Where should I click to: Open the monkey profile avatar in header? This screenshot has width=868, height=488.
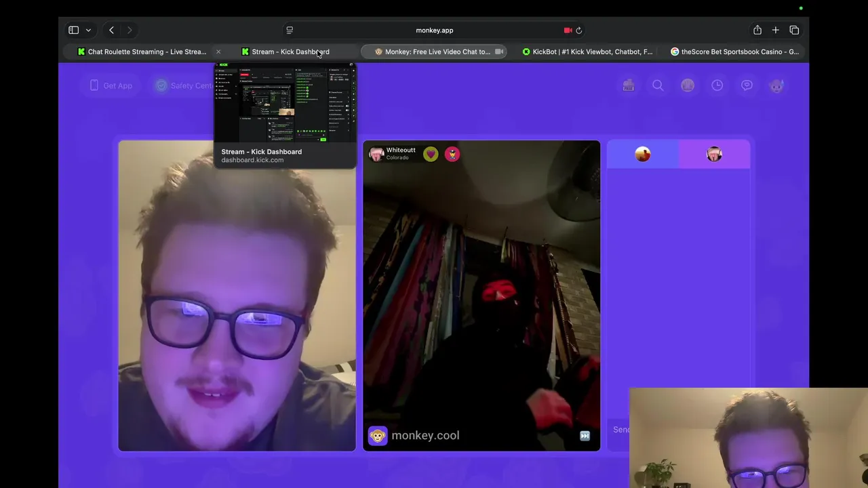coord(776,85)
